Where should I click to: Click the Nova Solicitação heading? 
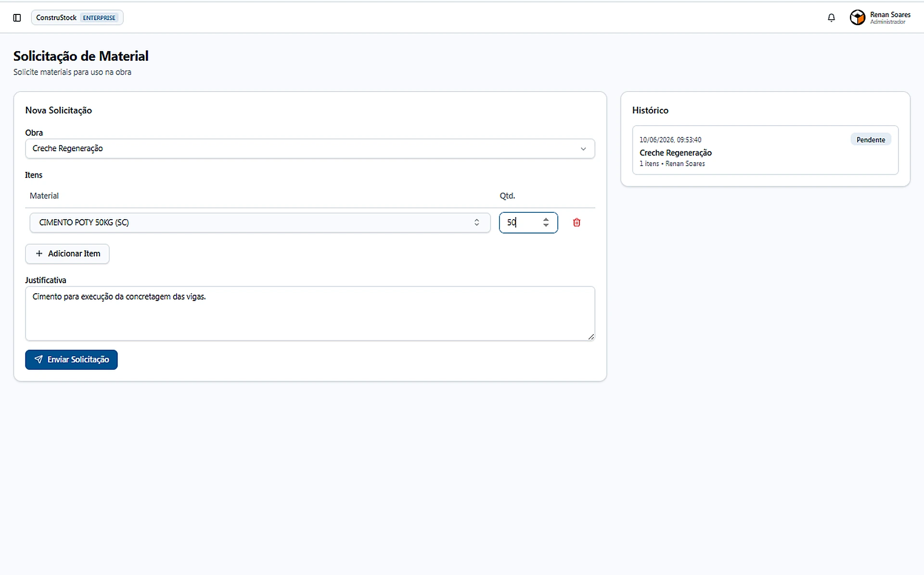[59, 110]
